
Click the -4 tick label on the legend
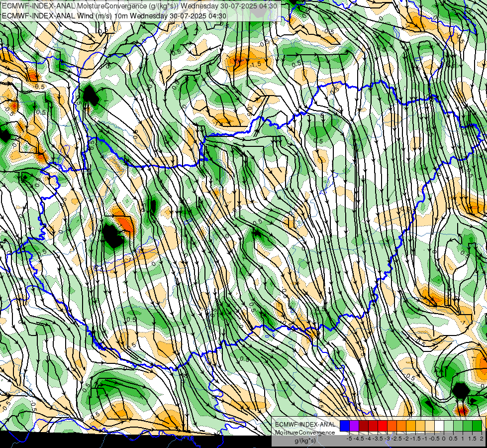368,439
